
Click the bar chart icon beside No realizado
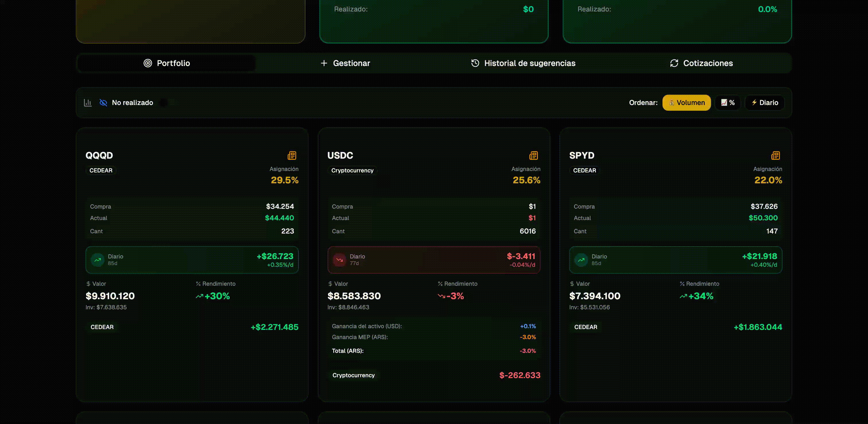88,102
